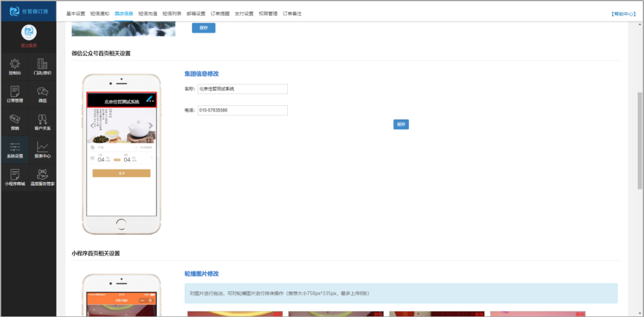Open the 帮助中心 help center link
The image size is (644, 317).
tap(624, 13)
